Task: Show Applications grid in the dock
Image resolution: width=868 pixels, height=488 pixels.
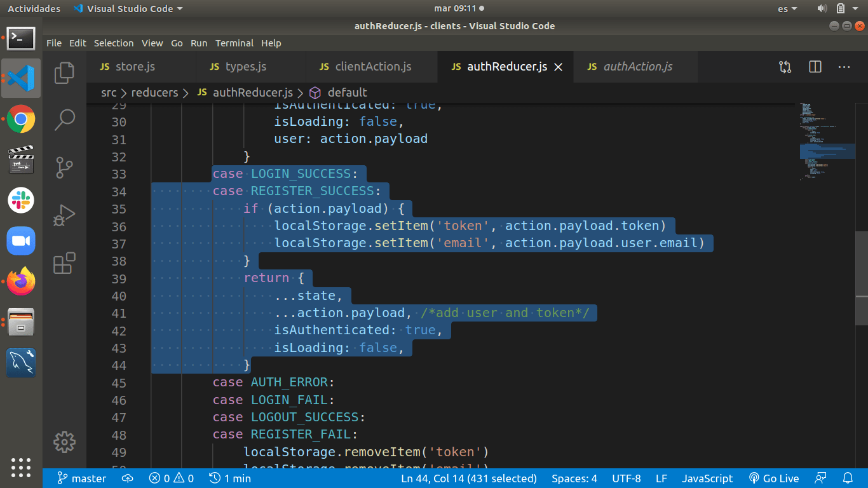Action: point(21,467)
